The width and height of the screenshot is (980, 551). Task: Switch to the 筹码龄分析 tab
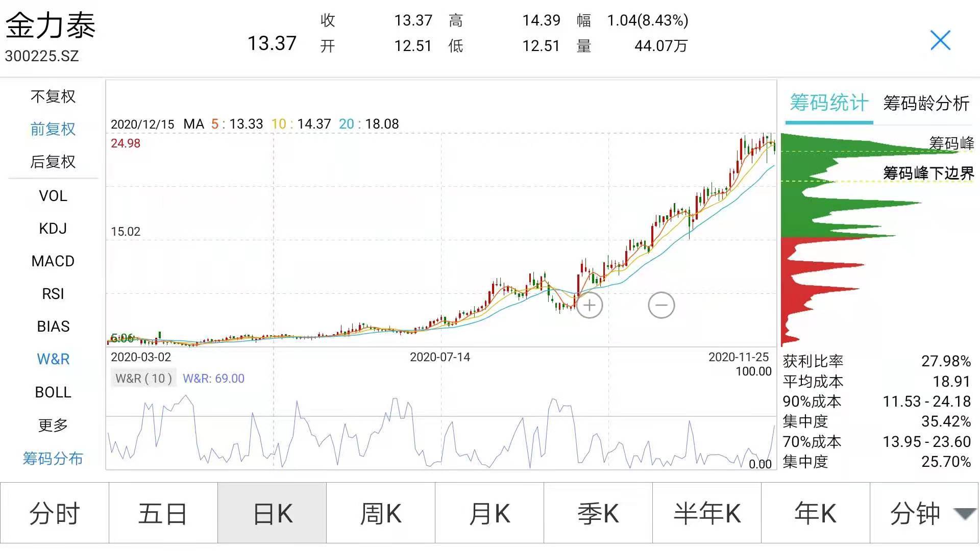coord(926,104)
